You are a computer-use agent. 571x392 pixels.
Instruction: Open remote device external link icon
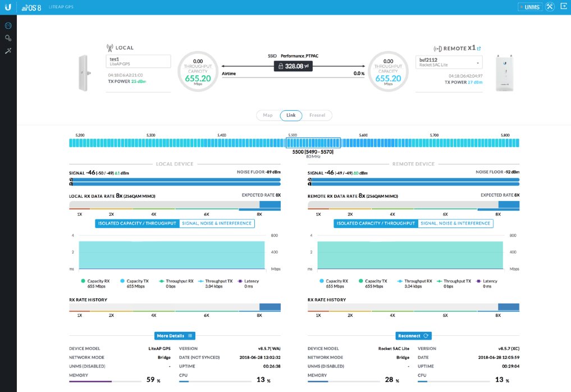click(x=479, y=48)
